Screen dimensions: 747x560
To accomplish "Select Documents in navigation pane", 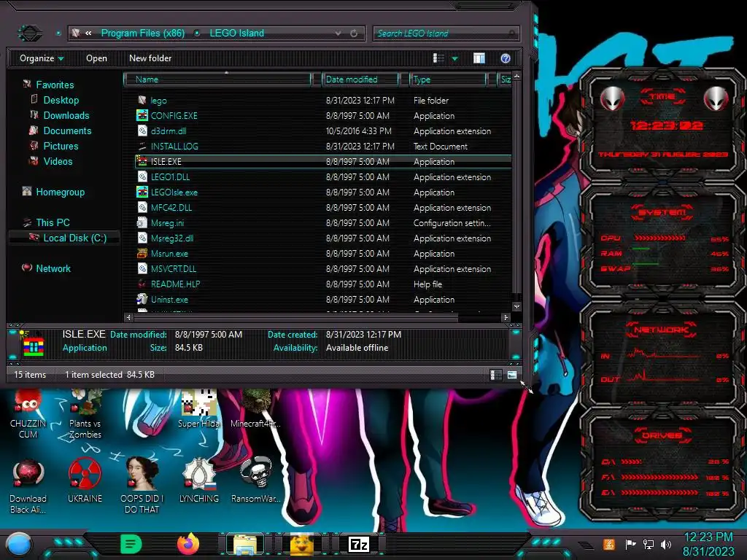I will coord(67,131).
